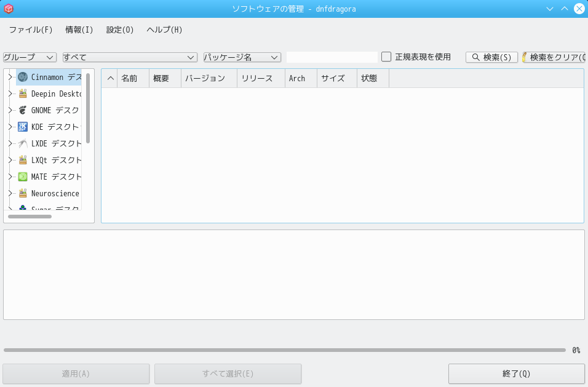Expand the KDE tree node

10,127
